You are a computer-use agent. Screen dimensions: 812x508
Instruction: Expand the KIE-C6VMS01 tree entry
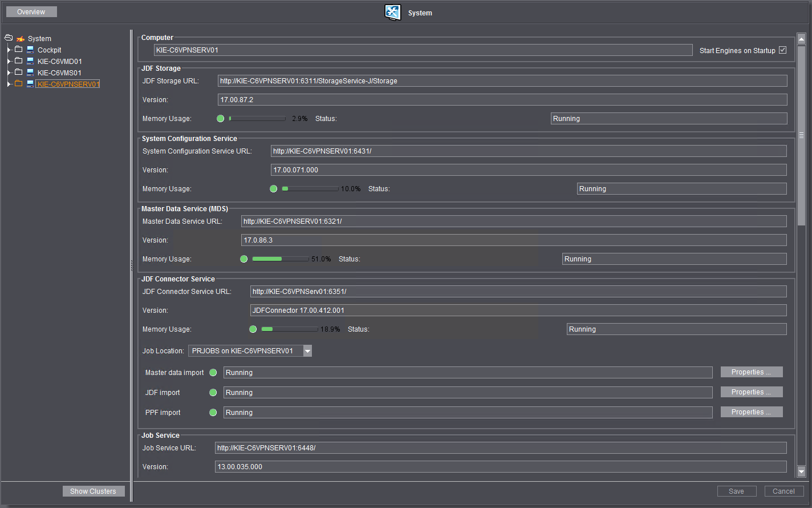point(8,72)
